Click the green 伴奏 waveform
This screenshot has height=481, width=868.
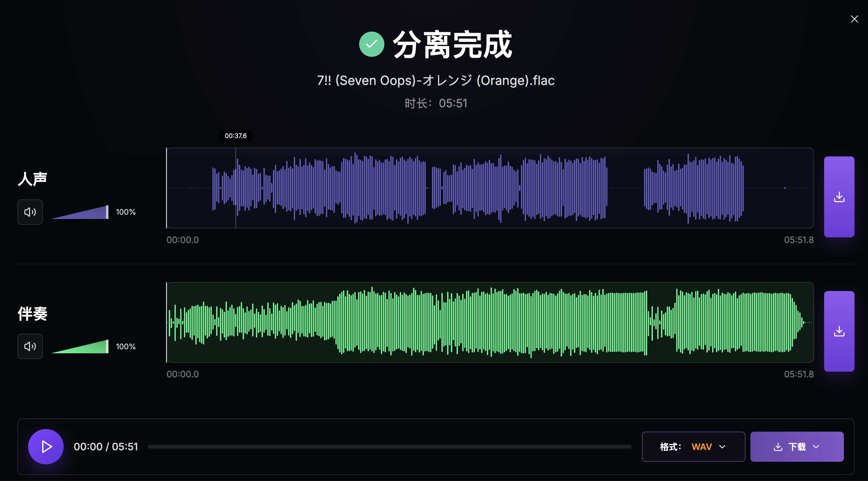(490, 323)
